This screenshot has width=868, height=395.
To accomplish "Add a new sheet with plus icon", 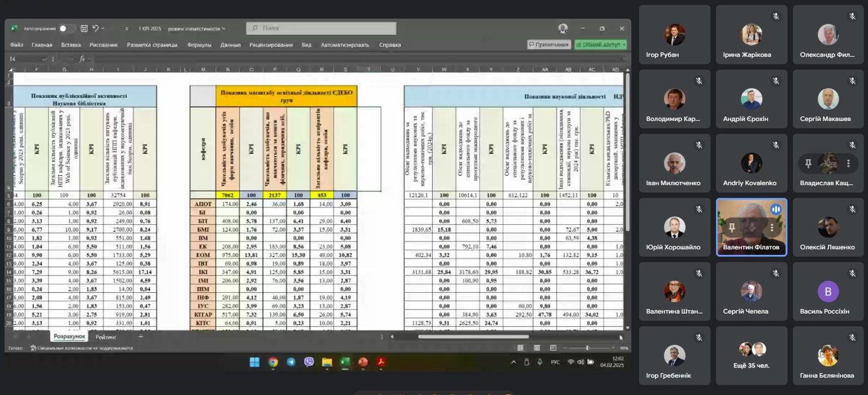I will pyautogui.click(x=141, y=337).
